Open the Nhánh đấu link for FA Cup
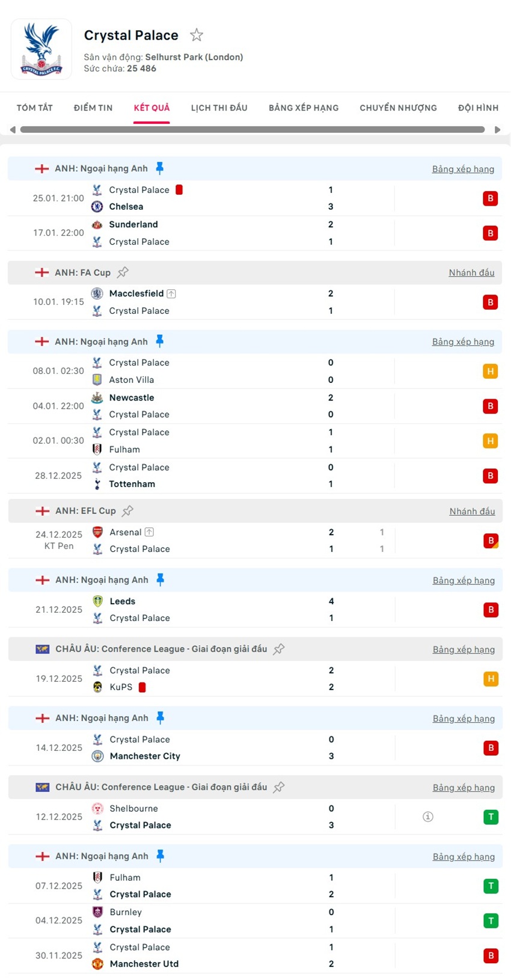The width and height of the screenshot is (511, 980). pos(471,272)
